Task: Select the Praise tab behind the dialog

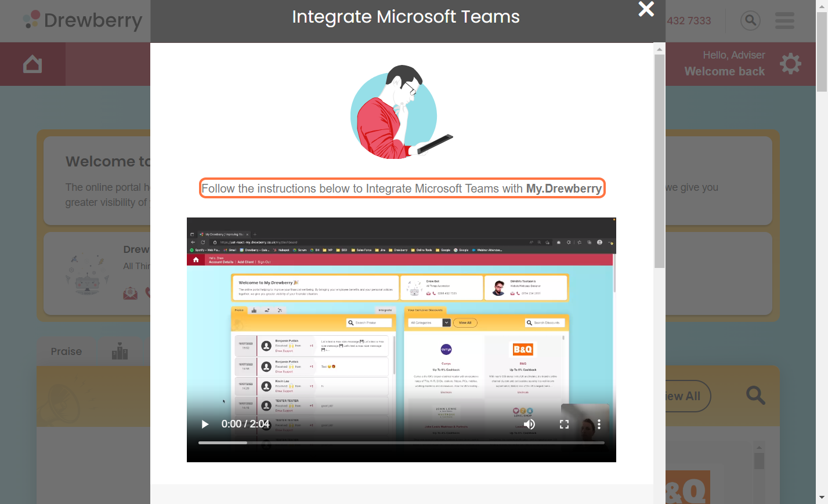Action: [66, 351]
